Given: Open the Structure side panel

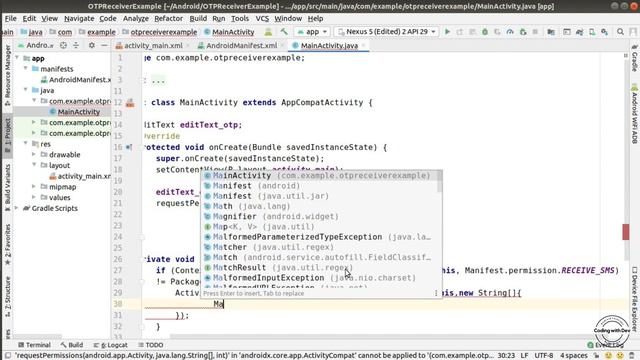Looking at the screenshot, I should click(x=7, y=296).
